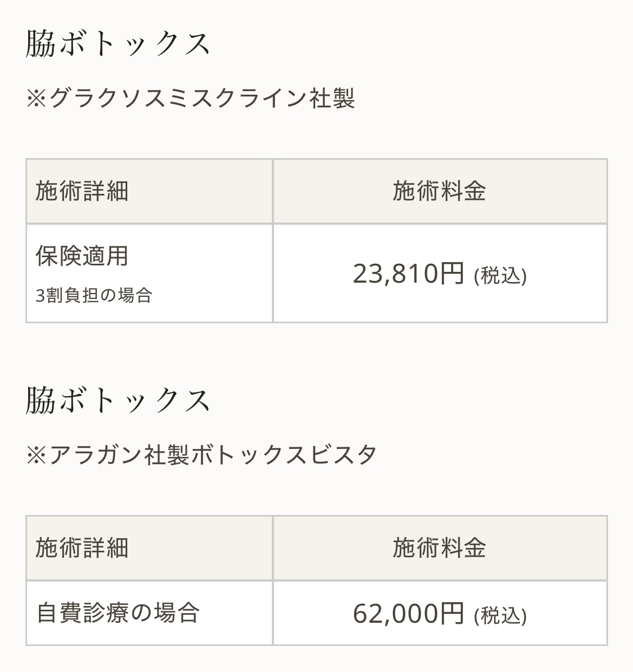The image size is (633, 672).
Task: Click (税込) beside the 23,810円 price
Action: point(500,276)
